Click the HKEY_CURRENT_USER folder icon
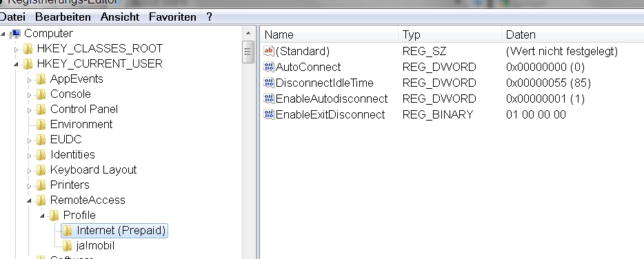The height and width of the screenshot is (259, 644). click(28, 64)
